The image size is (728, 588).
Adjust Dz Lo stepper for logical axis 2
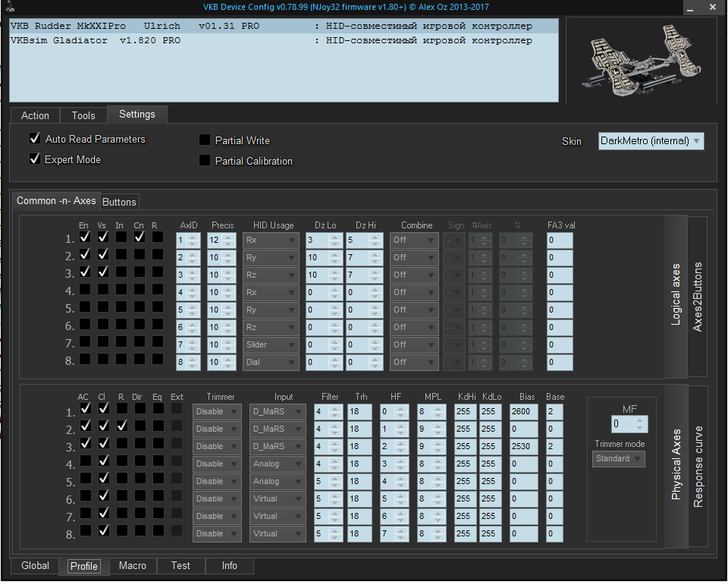pos(334,257)
